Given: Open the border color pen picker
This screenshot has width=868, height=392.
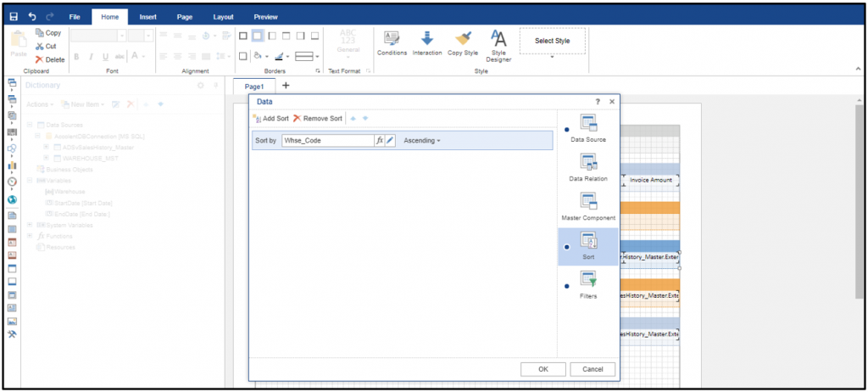Looking at the screenshot, I should [x=282, y=56].
